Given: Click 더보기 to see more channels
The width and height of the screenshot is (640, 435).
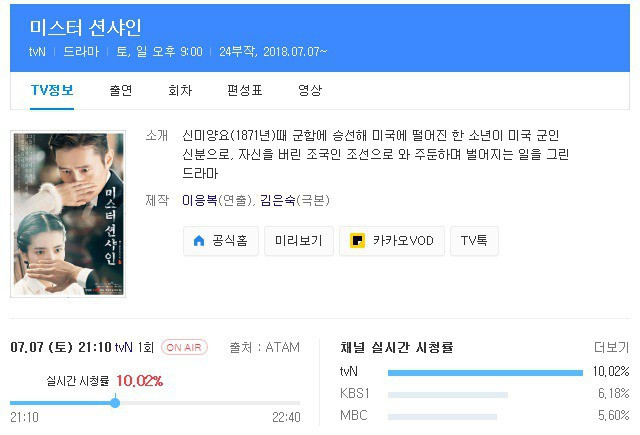Looking at the screenshot, I should [610, 348].
